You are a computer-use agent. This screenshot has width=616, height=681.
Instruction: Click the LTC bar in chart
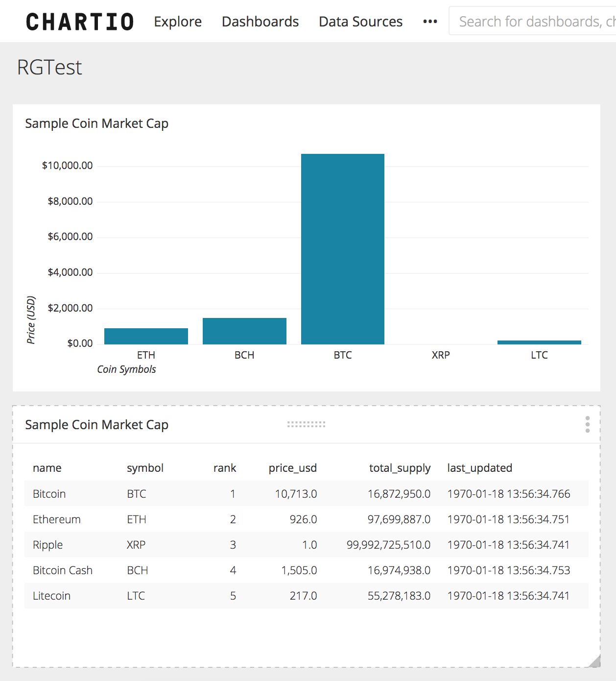click(x=539, y=342)
